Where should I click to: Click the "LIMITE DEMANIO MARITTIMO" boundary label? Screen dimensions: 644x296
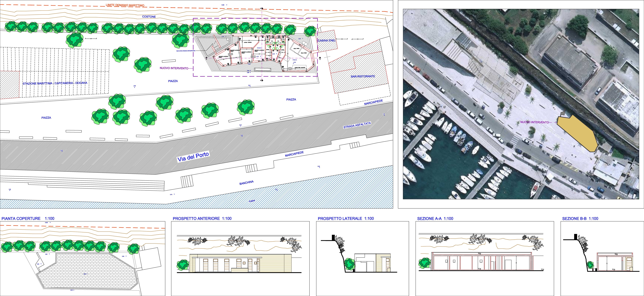tap(125, 5)
